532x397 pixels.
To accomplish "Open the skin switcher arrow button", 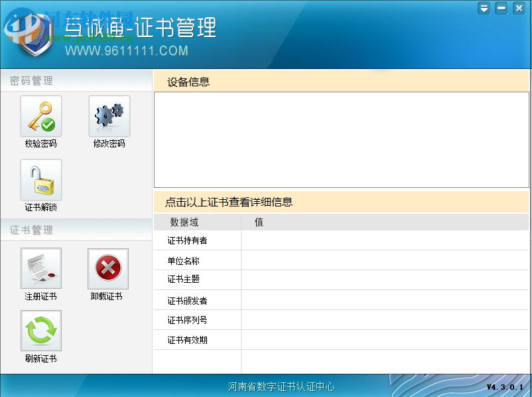I will 484,8.
